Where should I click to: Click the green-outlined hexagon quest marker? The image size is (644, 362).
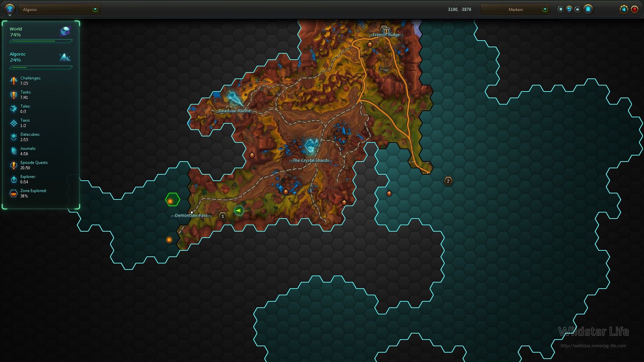tap(172, 200)
